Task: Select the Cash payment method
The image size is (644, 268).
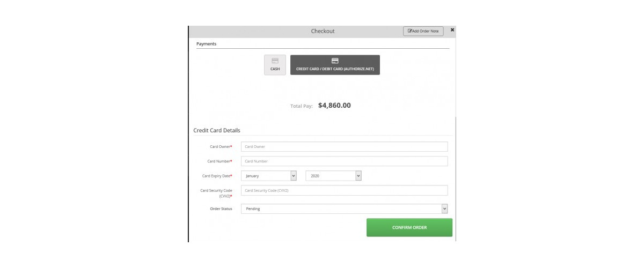Action: click(x=275, y=65)
